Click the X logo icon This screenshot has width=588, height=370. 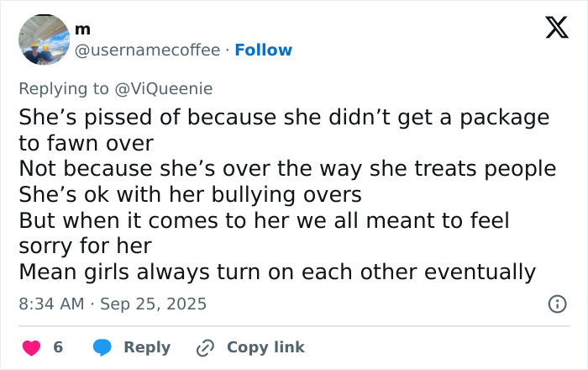point(550,29)
